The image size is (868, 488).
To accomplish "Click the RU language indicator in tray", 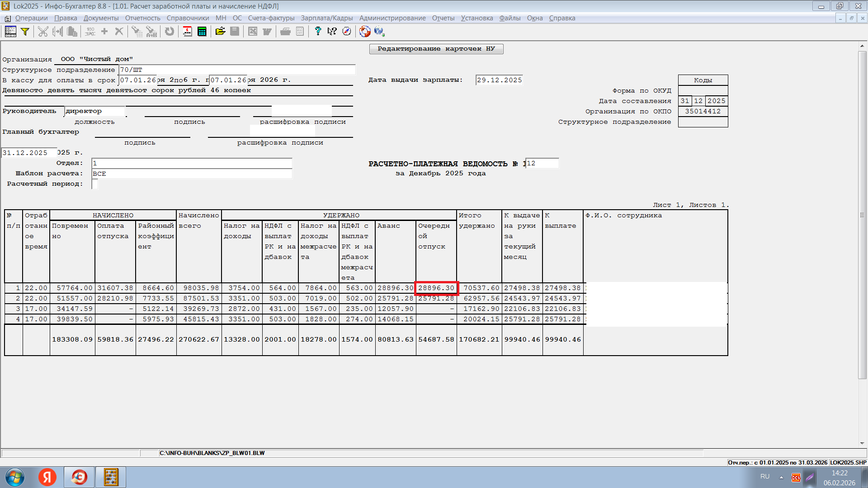I will [764, 477].
